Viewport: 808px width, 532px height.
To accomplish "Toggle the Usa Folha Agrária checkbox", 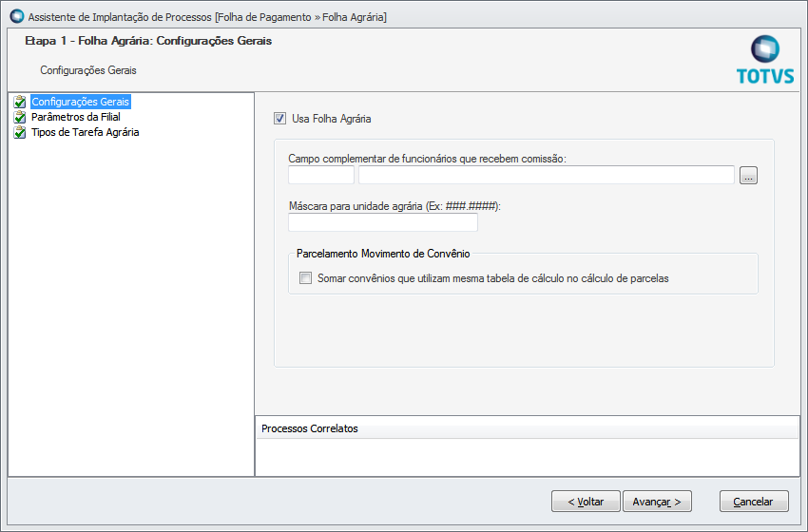I will (x=279, y=119).
